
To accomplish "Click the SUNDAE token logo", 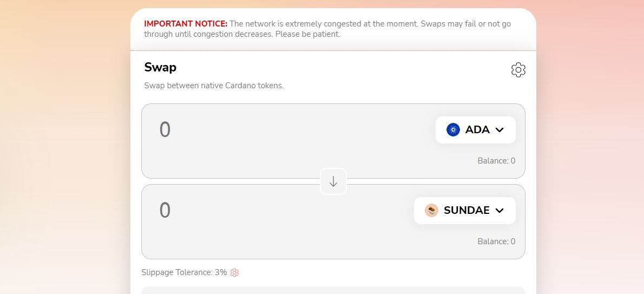I will tap(431, 211).
